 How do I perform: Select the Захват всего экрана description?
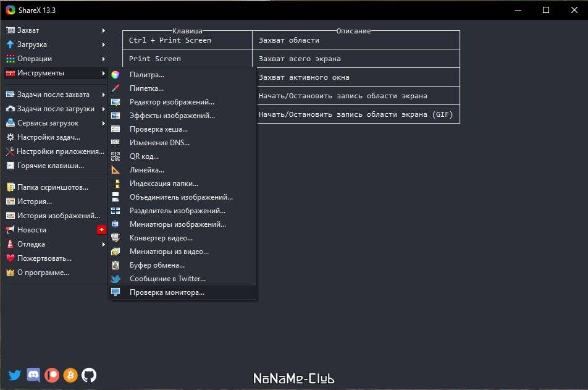[356, 59]
